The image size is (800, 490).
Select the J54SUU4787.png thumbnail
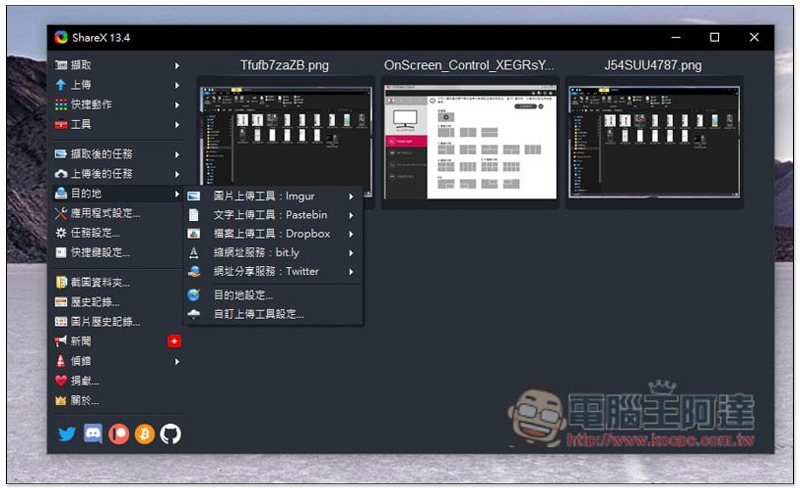pos(654,142)
